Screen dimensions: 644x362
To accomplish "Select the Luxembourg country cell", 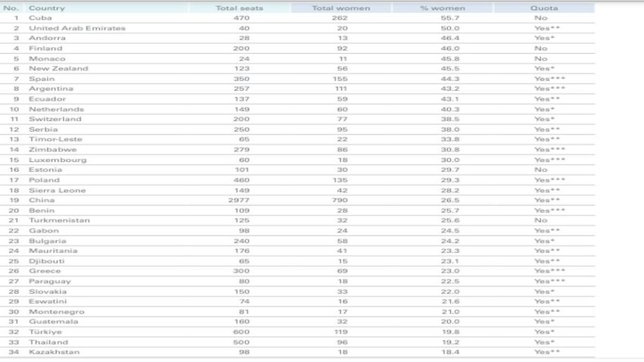I will click(x=58, y=159).
